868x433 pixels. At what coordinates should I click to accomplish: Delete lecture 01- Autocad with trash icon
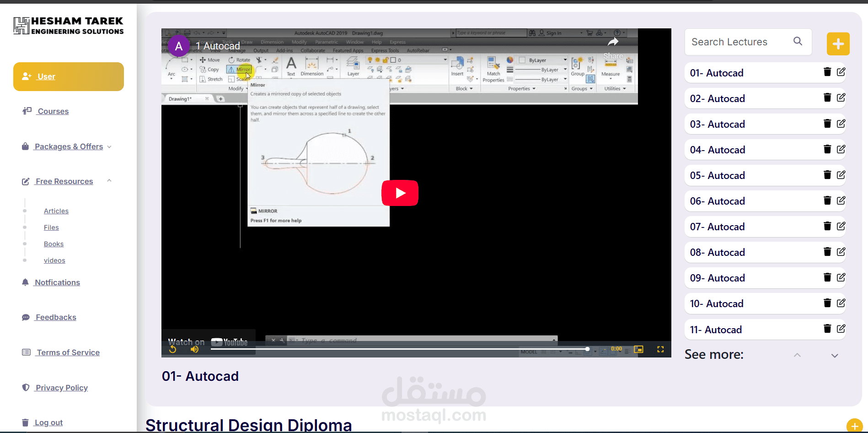[x=827, y=72]
